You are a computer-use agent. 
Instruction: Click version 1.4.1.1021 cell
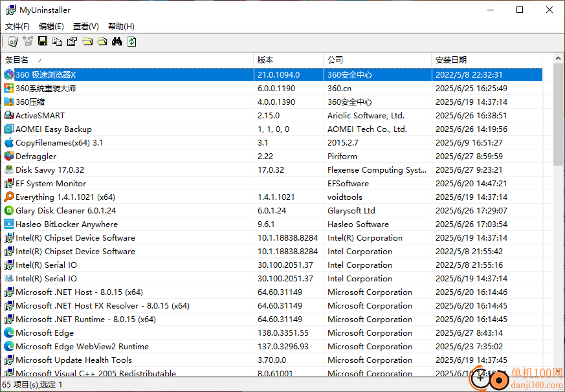pos(276,197)
